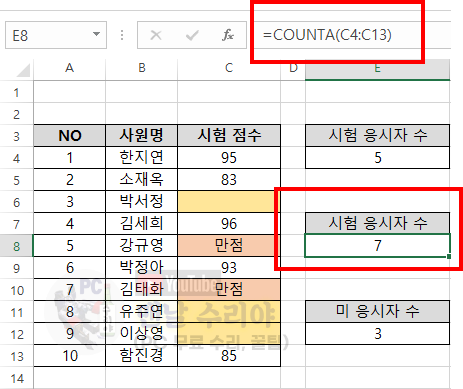Click the formula bar resize dots handle
Image resolution: width=463 pixels, height=389 pixels.
click(x=122, y=35)
